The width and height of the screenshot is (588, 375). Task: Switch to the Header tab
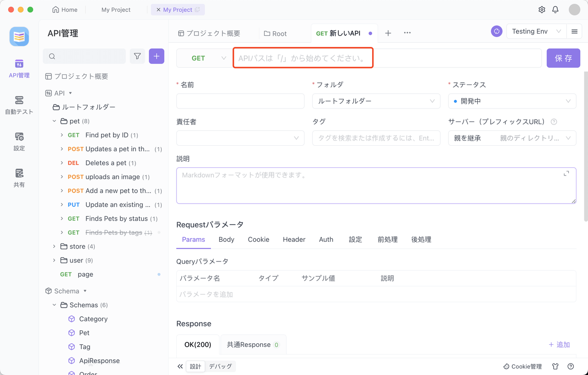pos(294,239)
